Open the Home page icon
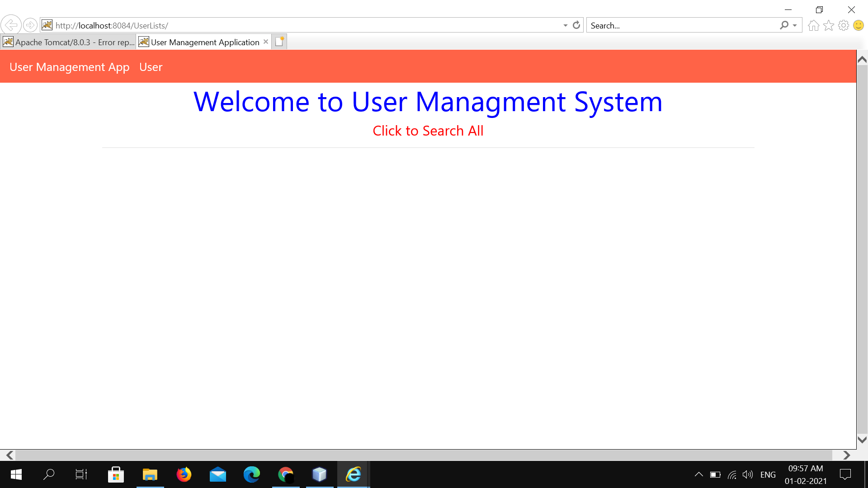This screenshot has width=868, height=488. (x=813, y=25)
